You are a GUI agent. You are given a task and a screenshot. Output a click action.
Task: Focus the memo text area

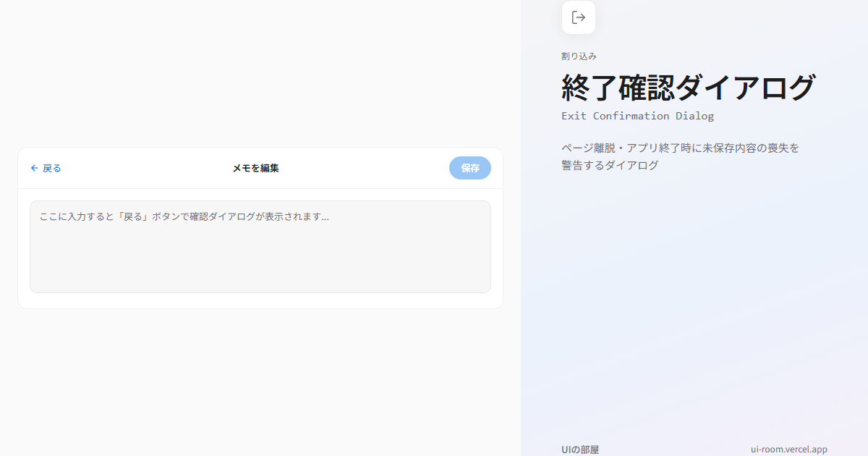[x=260, y=247]
